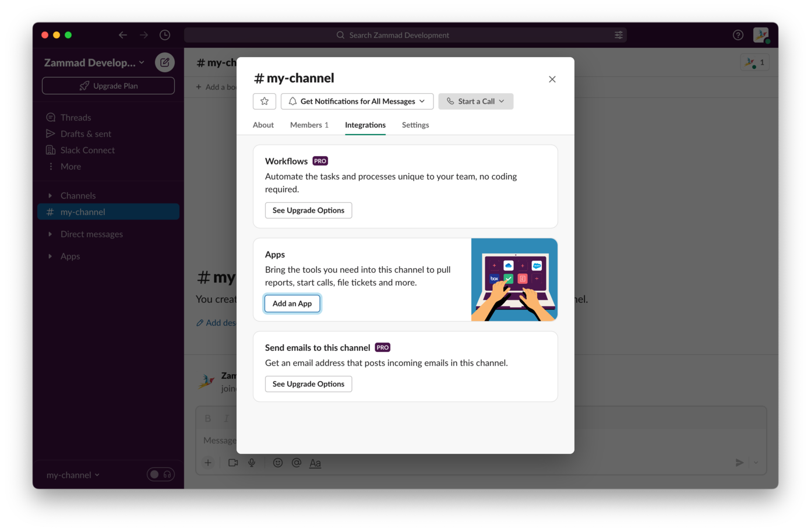This screenshot has height=532, width=811.
Task: Click the Start a Call phone icon
Action: 450,101
